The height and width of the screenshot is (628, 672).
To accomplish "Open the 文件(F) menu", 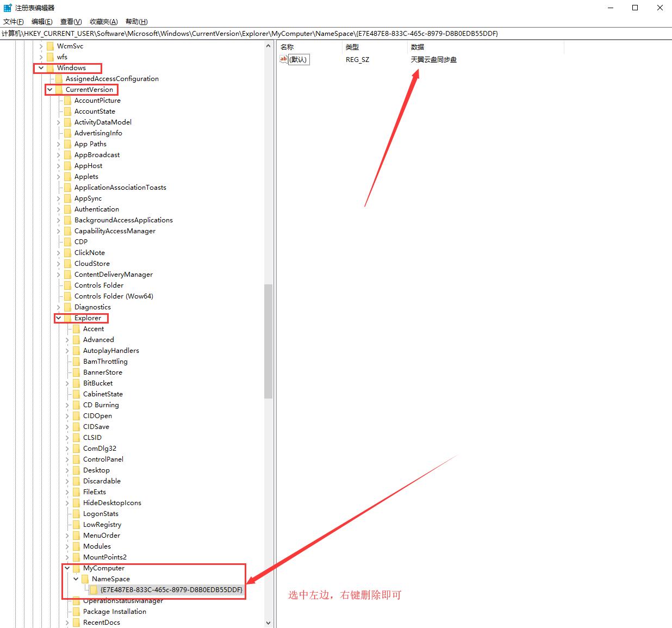I will [14, 22].
